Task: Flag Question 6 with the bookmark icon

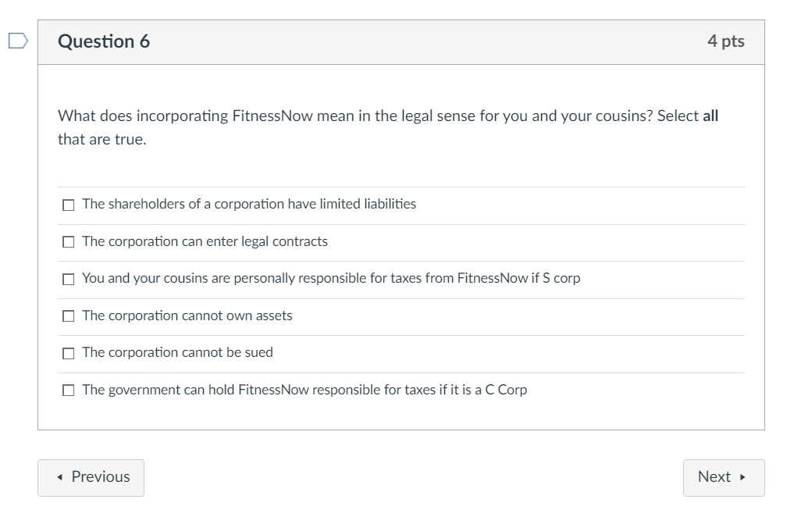Action: click(17, 41)
